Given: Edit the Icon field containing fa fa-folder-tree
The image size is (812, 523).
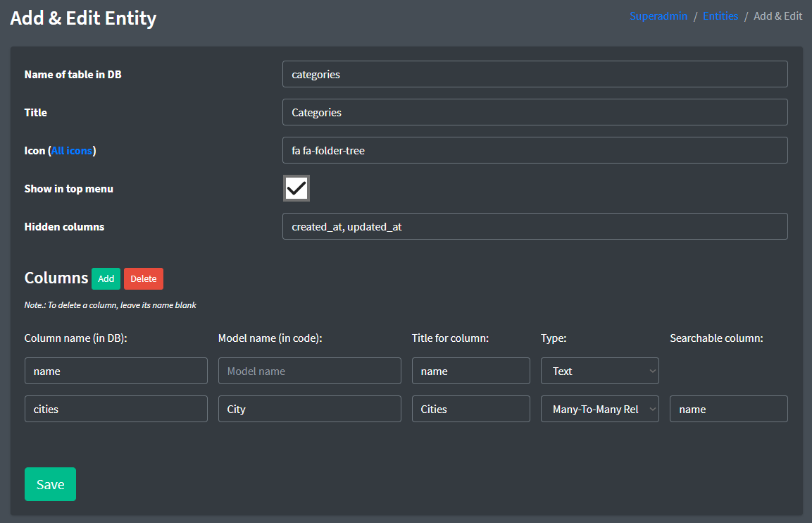Looking at the screenshot, I should pos(535,150).
